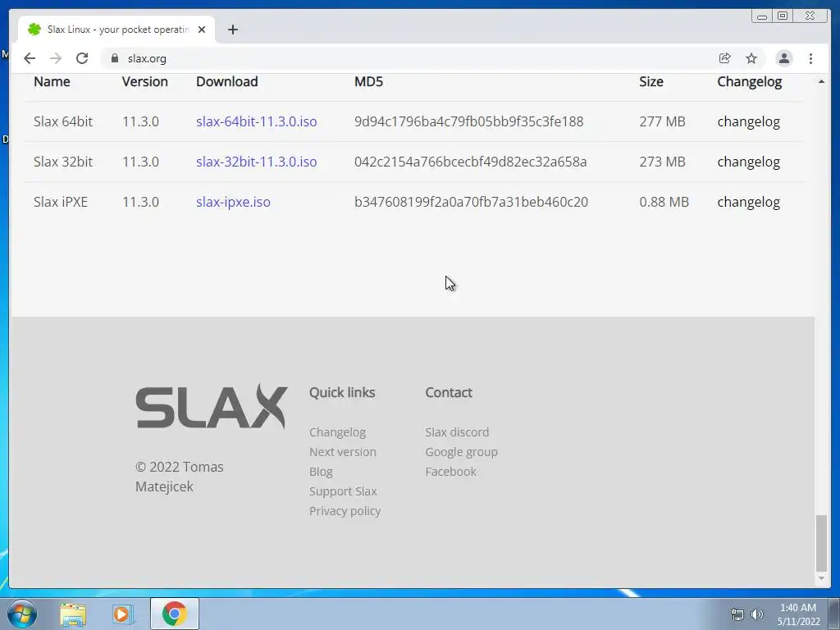Open changelog for Slax iPXE

[748, 202]
